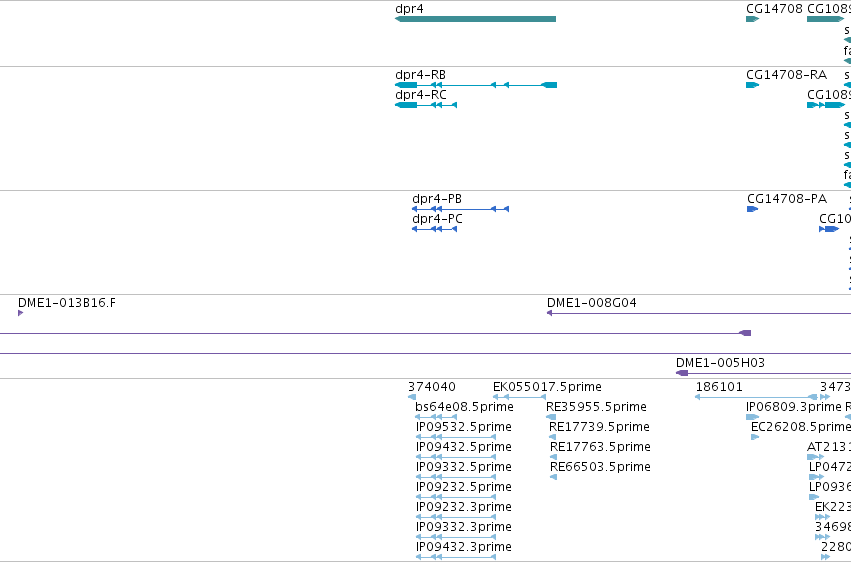Select the IP09232.5prime EST label

point(463,487)
